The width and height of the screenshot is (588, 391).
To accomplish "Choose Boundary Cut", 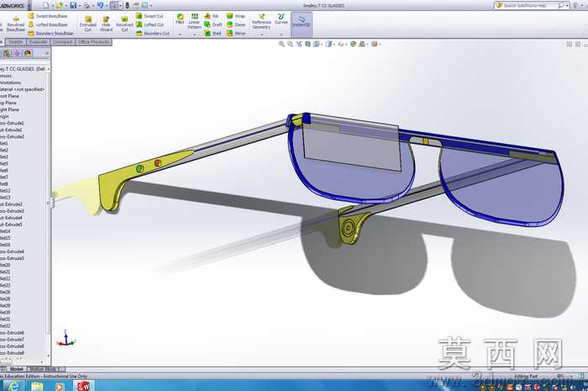I will 152,34.
